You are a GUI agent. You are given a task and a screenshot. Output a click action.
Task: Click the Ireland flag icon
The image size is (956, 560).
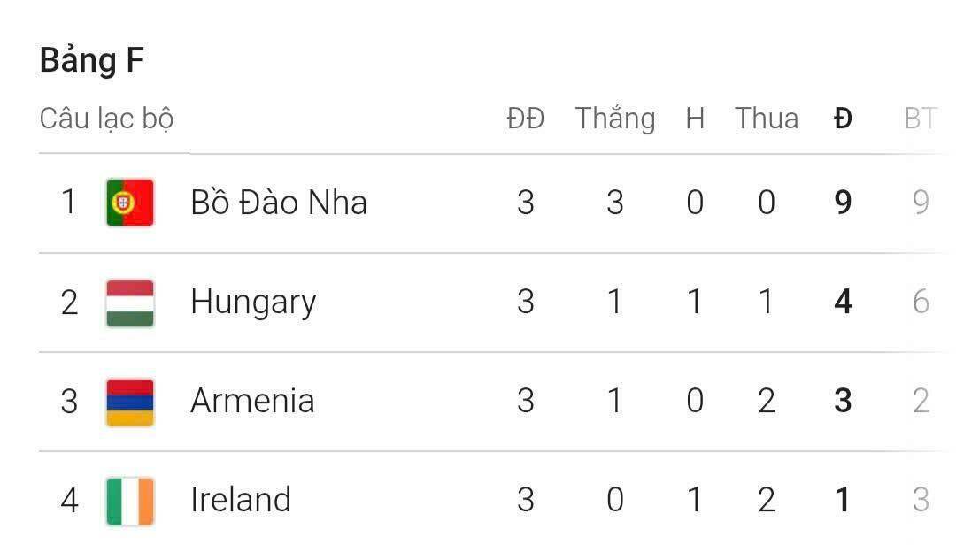point(130,501)
